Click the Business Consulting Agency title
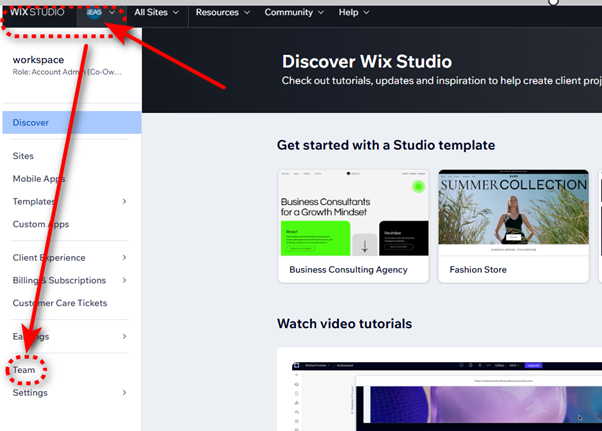This screenshot has width=602, height=431. 348,270
